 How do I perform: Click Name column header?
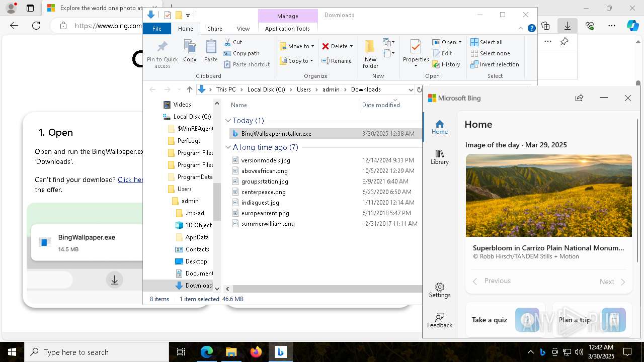click(x=238, y=105)
